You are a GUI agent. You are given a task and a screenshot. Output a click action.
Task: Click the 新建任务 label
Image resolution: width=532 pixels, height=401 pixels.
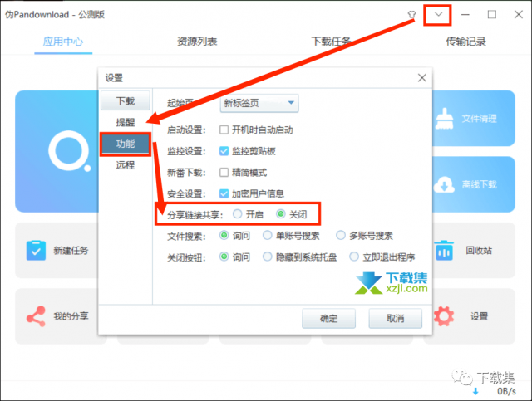(x=71, y=251)
